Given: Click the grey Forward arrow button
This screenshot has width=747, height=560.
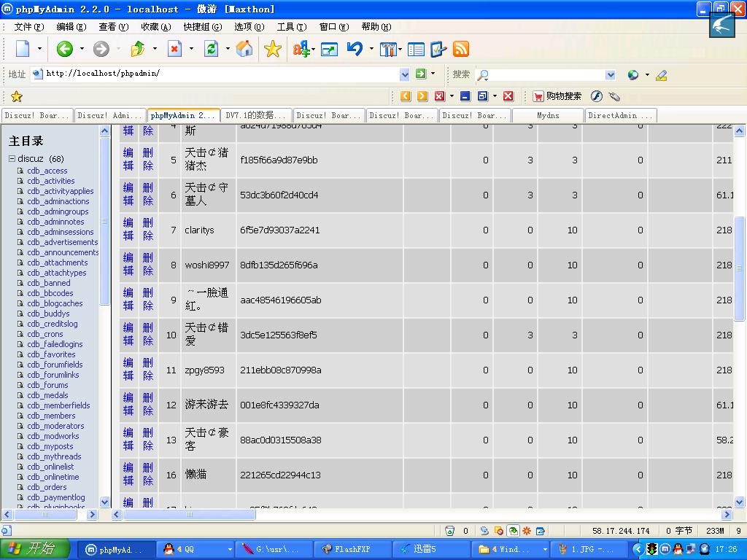Looking at the screenshot, I should [x=101, y=49].
